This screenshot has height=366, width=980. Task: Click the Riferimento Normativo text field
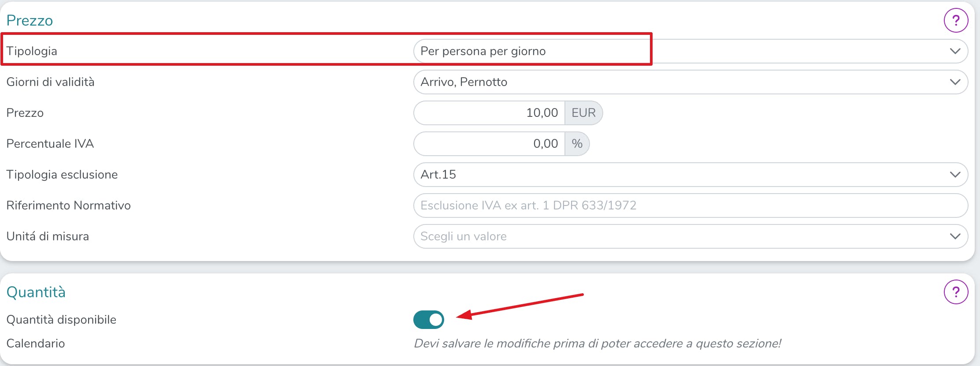690,205
